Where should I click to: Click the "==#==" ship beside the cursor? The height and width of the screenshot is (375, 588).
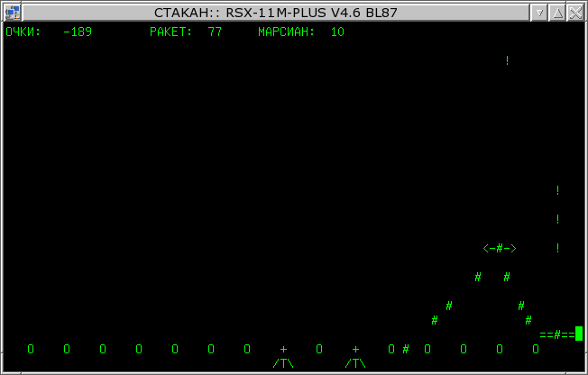coord(557,334)
